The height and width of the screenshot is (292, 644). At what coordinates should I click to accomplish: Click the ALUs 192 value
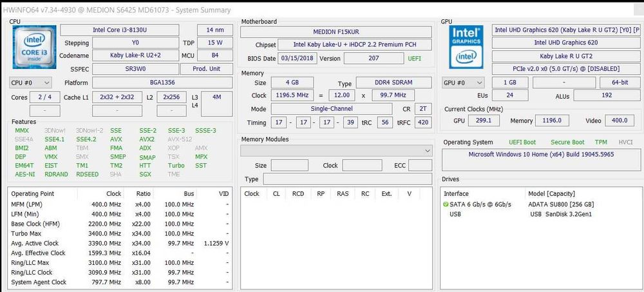pyautogui.click(x=607, y=95)
